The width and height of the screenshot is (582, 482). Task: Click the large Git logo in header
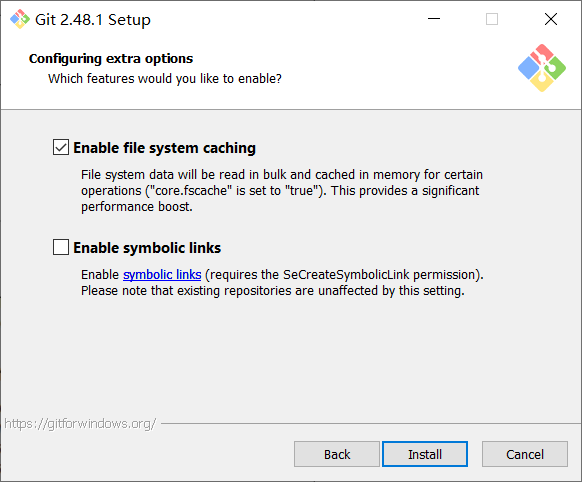[542, 68]
